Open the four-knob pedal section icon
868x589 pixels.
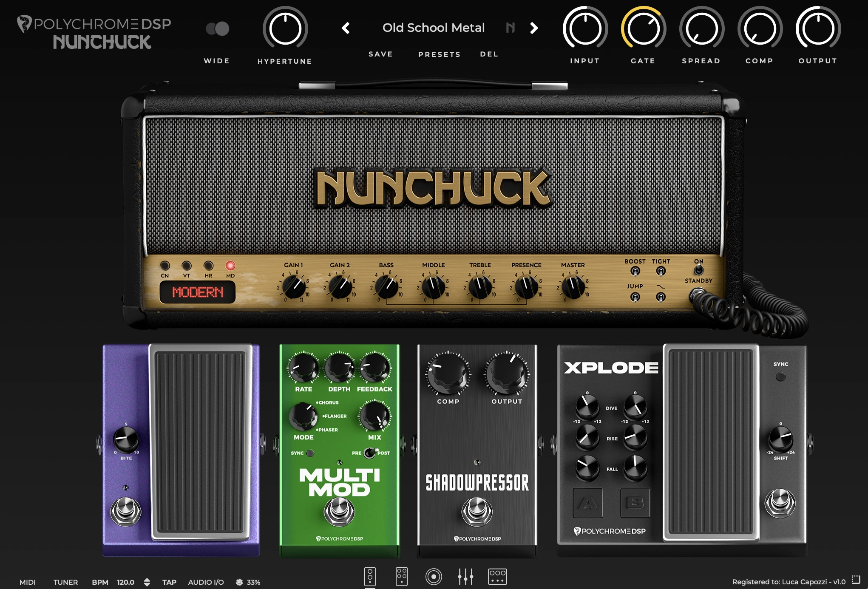(x=402, y=577)
